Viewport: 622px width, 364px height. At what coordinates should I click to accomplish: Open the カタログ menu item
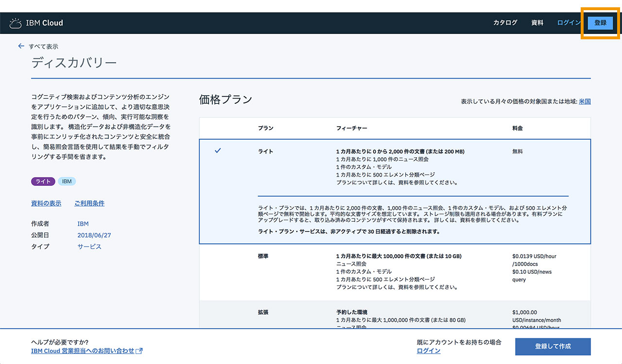505,23
